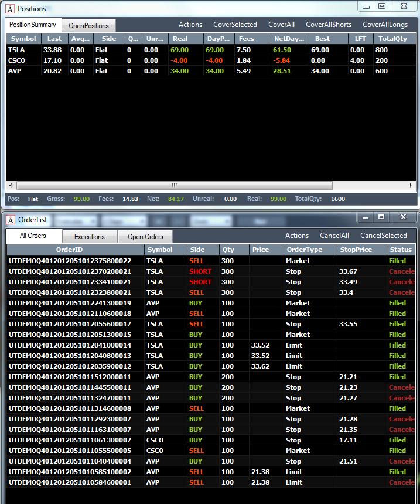420x504 pixels.
Task: Click the TotalQty 1600 value in status bar
Action: [338, 199]
